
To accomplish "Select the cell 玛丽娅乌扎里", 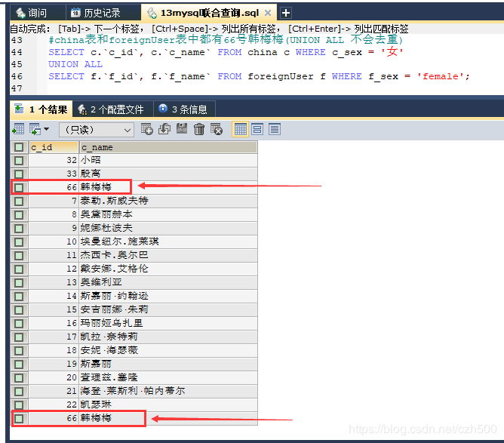I will click(x=168, y=323).
